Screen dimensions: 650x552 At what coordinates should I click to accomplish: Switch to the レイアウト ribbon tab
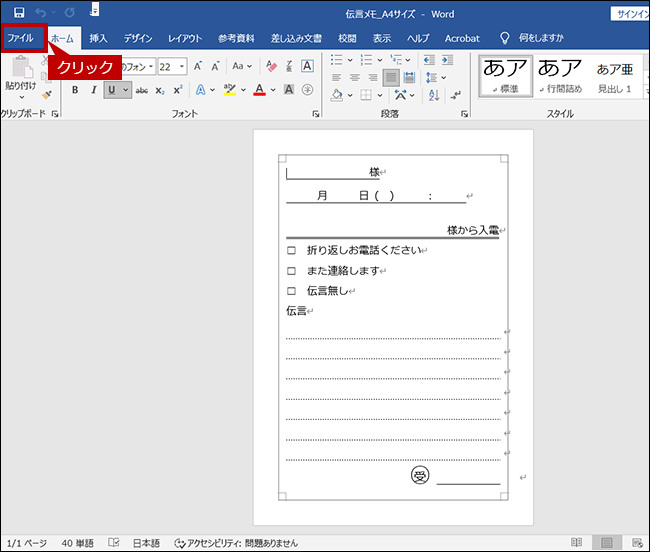point(184,38)
